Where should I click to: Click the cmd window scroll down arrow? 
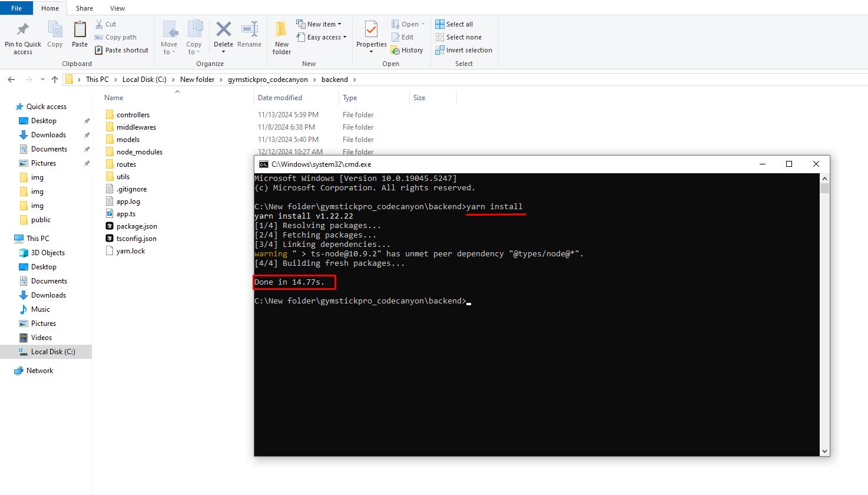coord(824,451)
